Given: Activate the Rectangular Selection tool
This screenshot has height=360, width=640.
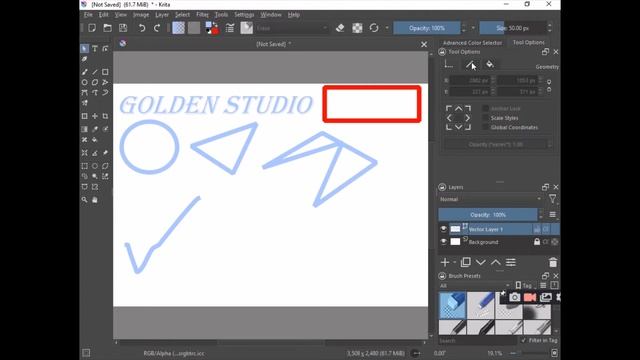Looking at the screenshot, I should click(x=84, y=166).
